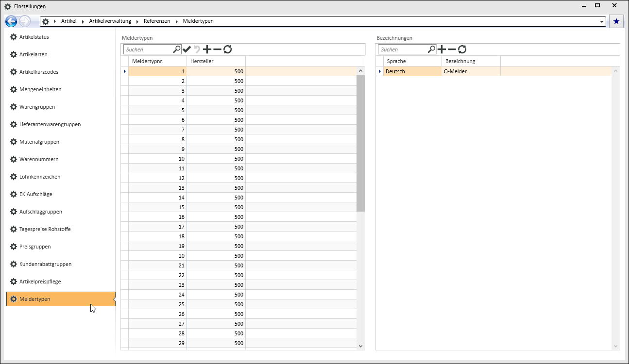Click Referenzen in the breadcrumb path
Screen dimensions: 629x364
pyautogui.click(x=157, y=21)
